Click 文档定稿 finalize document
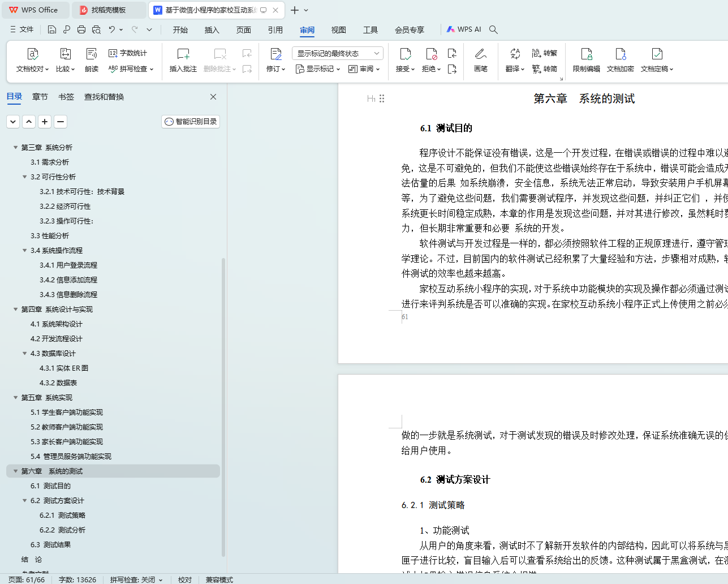 point(657,60)
